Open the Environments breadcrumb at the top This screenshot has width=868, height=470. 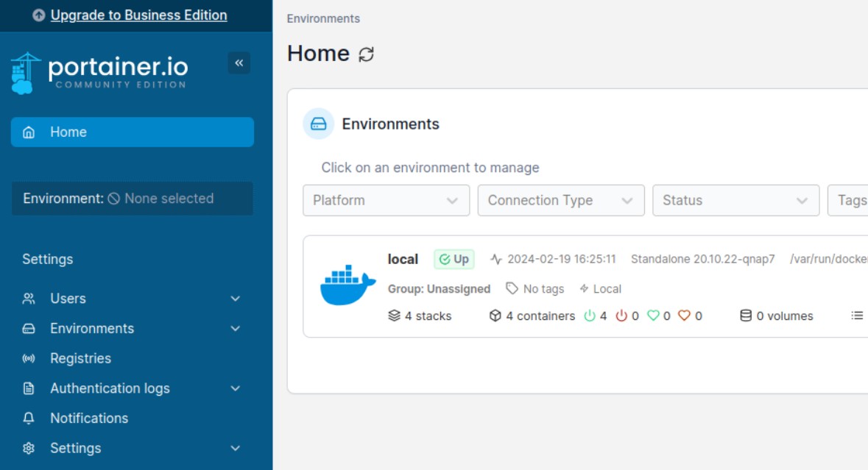(323, 18)
